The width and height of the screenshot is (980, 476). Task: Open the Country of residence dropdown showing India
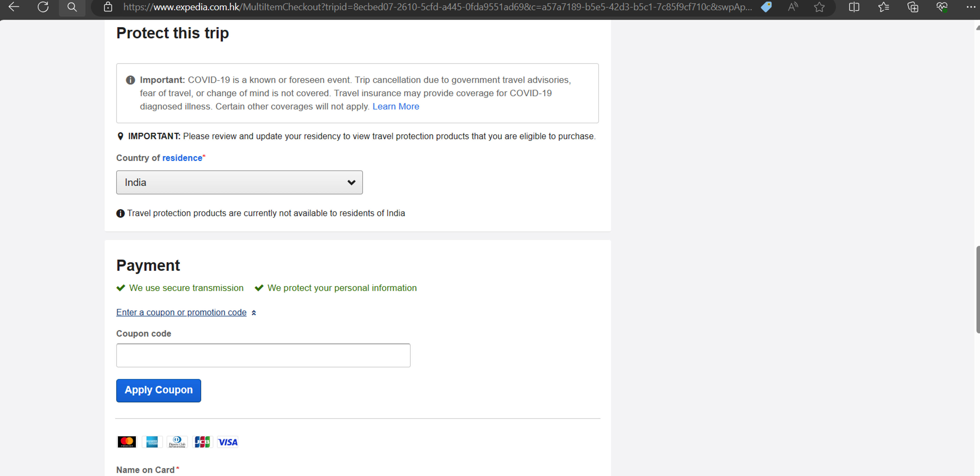click(239, 182)
